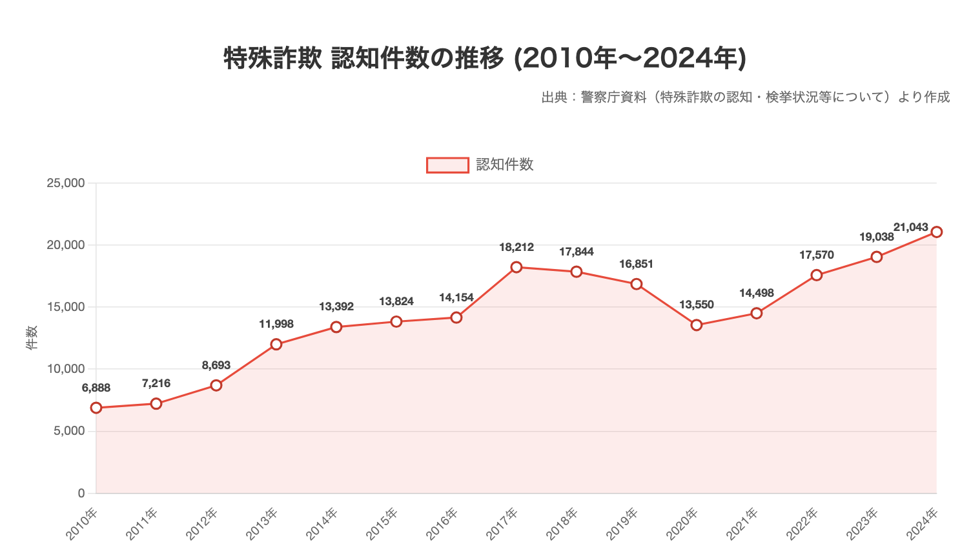
Task: Select the 2010年 data point marker
Action: coord(96,406)
